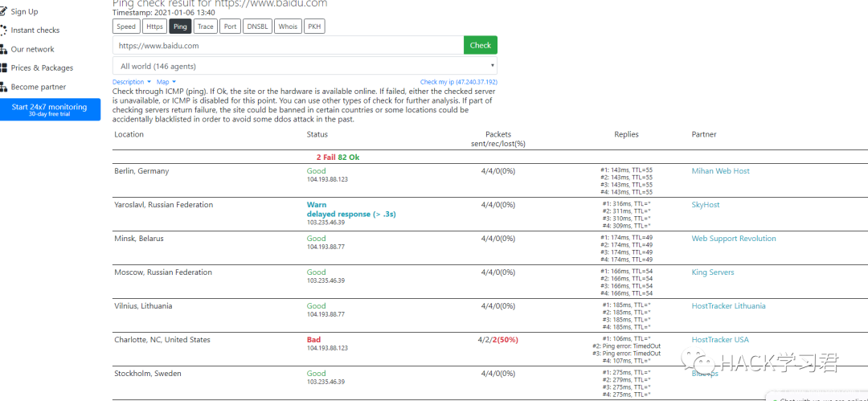Click the 2 Fail summary text
Image resolution: width=868 pixels, height=401 pixels.
coord(326,158)
